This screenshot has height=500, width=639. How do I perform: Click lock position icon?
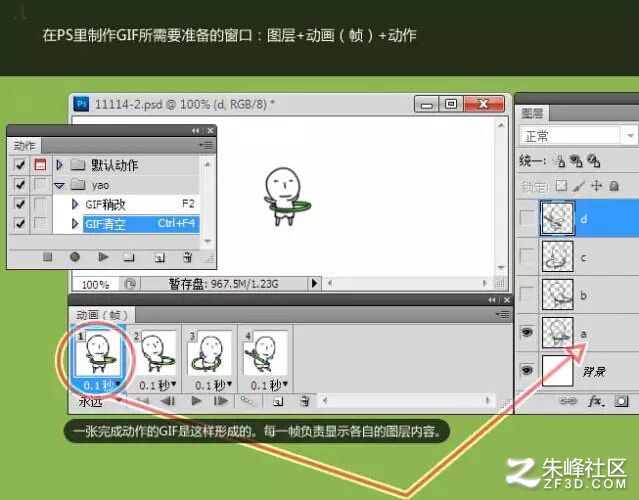tap(596, 186)
